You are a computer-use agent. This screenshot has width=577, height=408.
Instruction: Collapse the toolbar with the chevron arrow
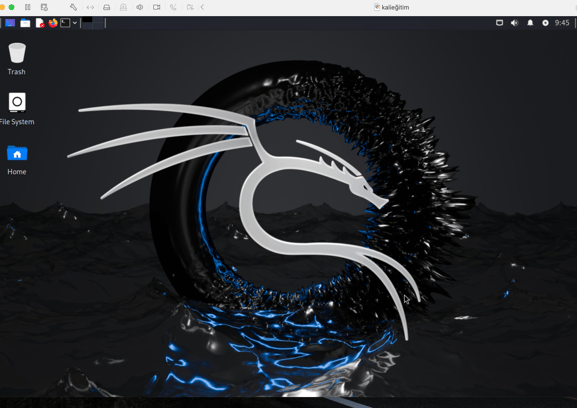[x=202, y=7]
